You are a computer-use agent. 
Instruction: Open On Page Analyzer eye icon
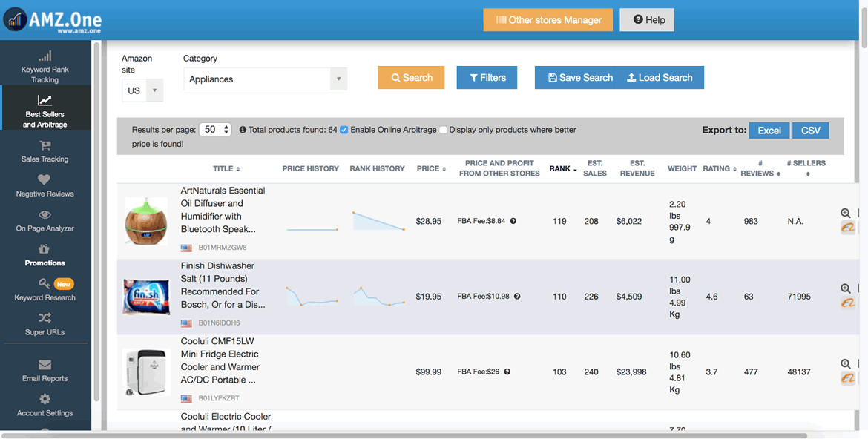(45, 215)
